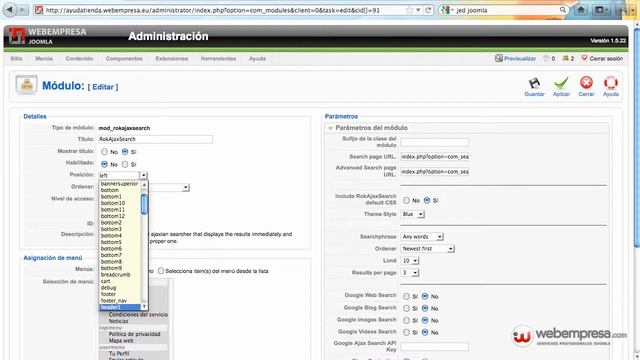The height and width of the screenshot is (360, 640).
Task: Open the Menús menu
Action: tap(44, 59)
